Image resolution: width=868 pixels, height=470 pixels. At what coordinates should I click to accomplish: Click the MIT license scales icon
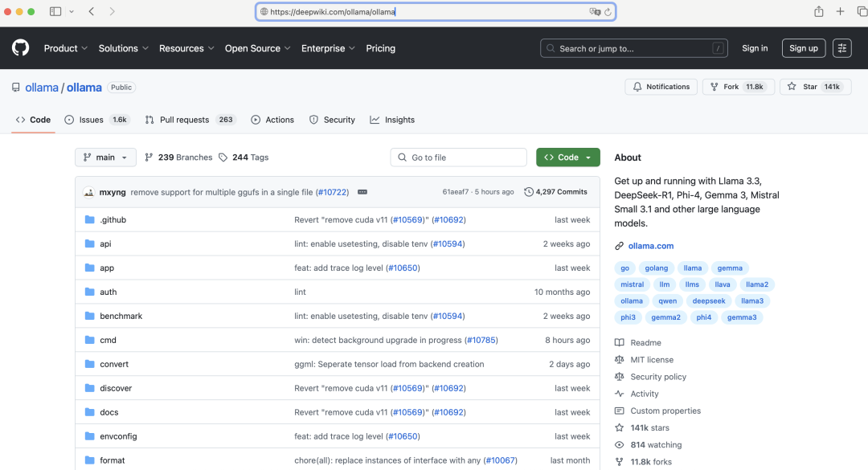620,360
